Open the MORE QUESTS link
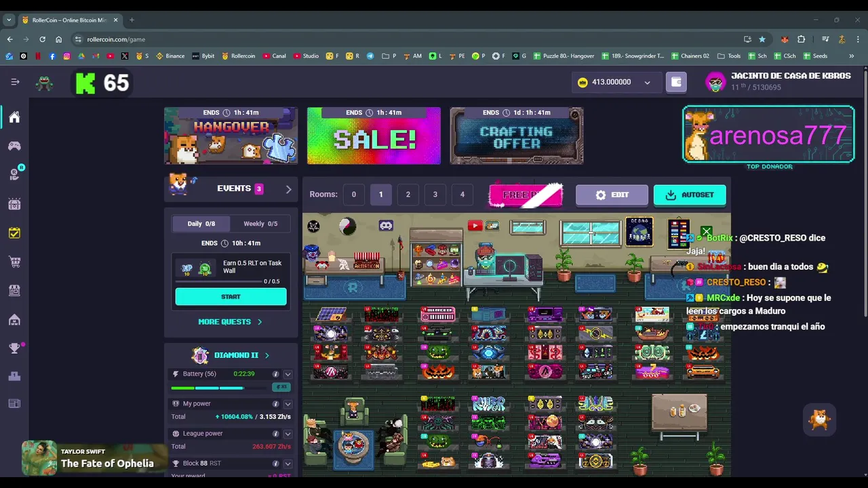 tap(230, 322)
